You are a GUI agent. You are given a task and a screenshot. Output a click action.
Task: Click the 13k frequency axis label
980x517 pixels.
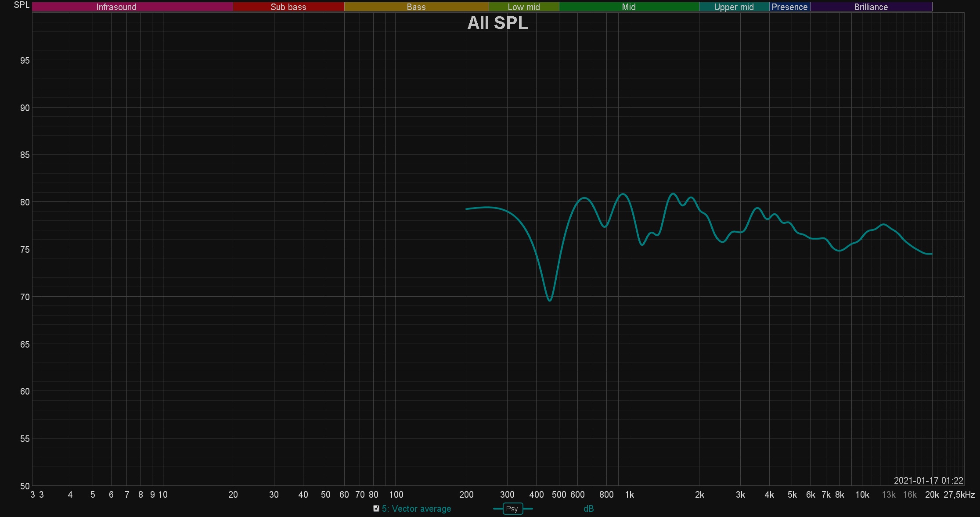pyautogui.click(x=889, y=495)
